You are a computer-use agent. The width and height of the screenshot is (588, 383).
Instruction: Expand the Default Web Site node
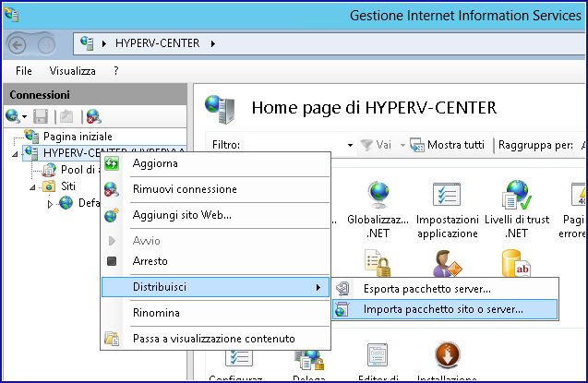[50, 204]
